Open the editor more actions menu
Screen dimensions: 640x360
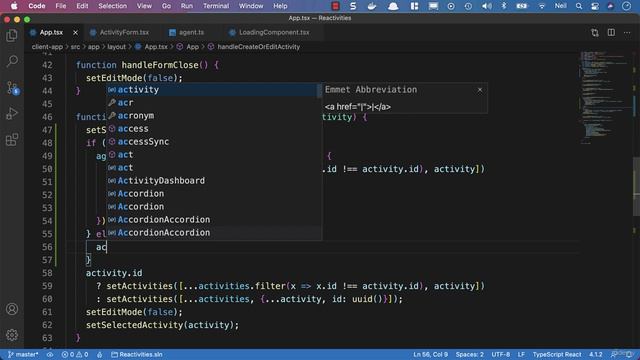(x=627, y=33)
